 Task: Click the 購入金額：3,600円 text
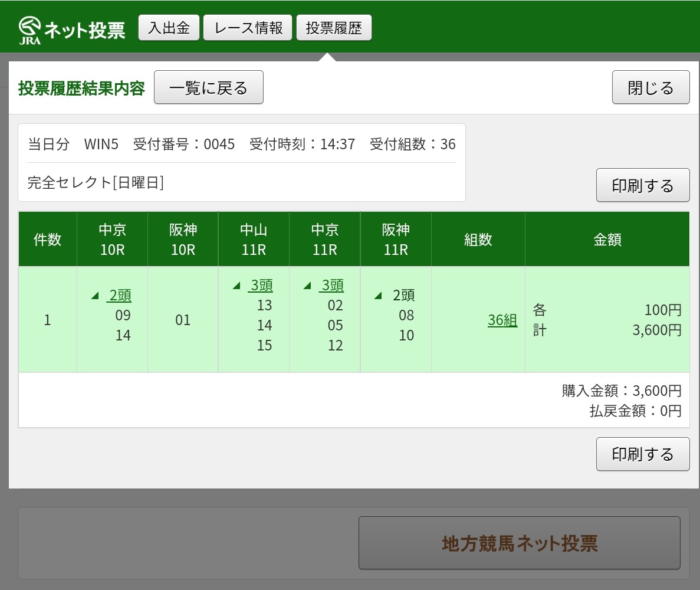click(622, 391)
